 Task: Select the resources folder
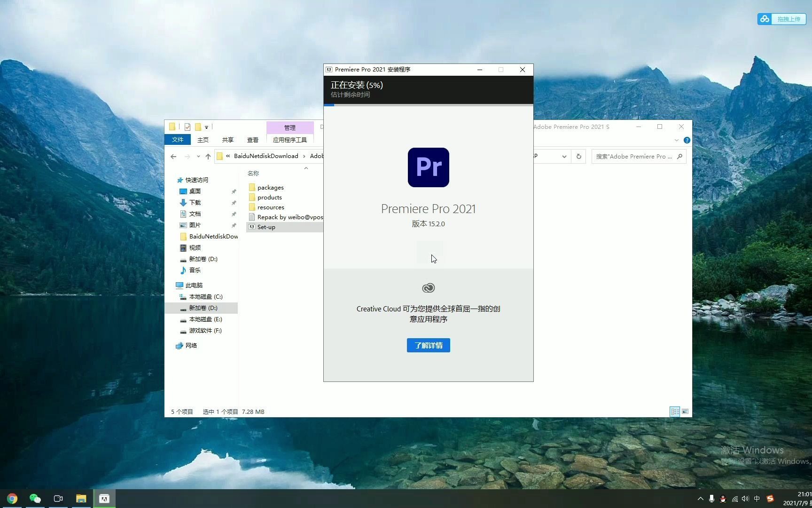click(271, 207)
